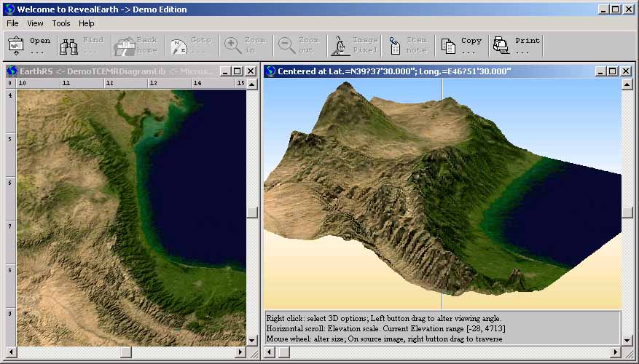The width and height of the screenshot is (639, 364).
Task: Activate the Goto compass icon
Action: 179,46
